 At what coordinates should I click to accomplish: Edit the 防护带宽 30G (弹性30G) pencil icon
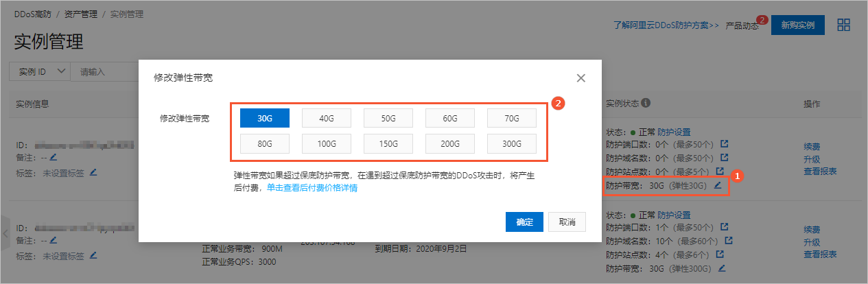tap(718, 185)
